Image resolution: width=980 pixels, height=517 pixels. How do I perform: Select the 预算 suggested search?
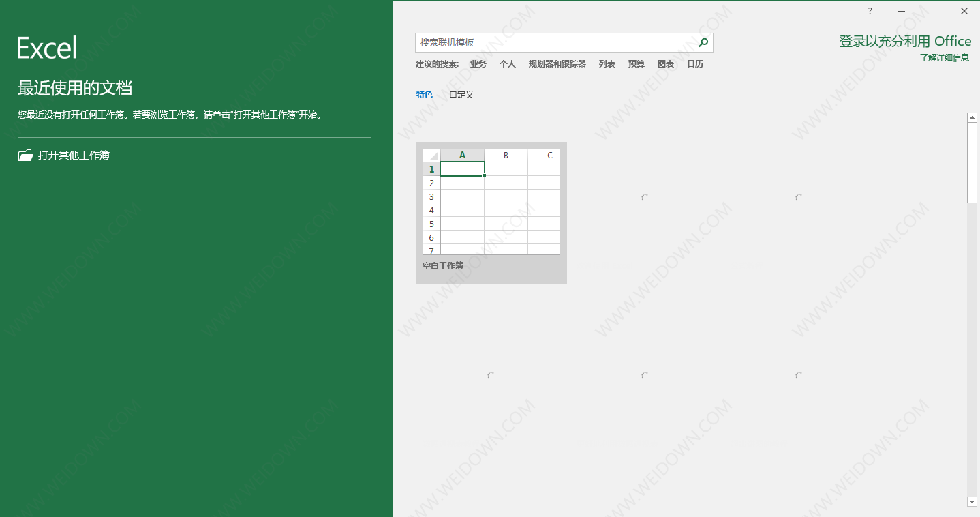pyautogui.click(x=637, y=64)
